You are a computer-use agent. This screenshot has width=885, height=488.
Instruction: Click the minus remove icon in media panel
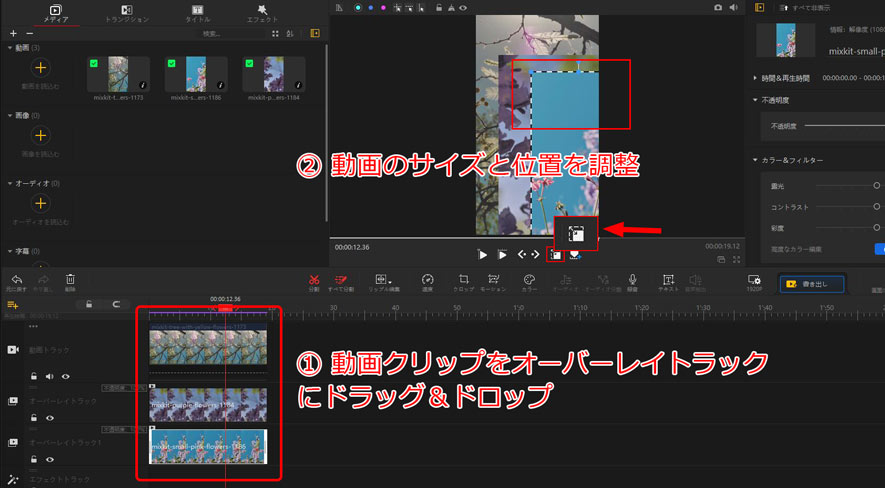pyautogui.click(x=30, y=34)
